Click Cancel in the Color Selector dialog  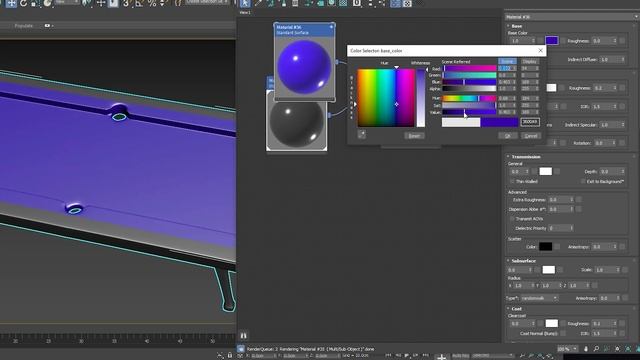point(531,136)
